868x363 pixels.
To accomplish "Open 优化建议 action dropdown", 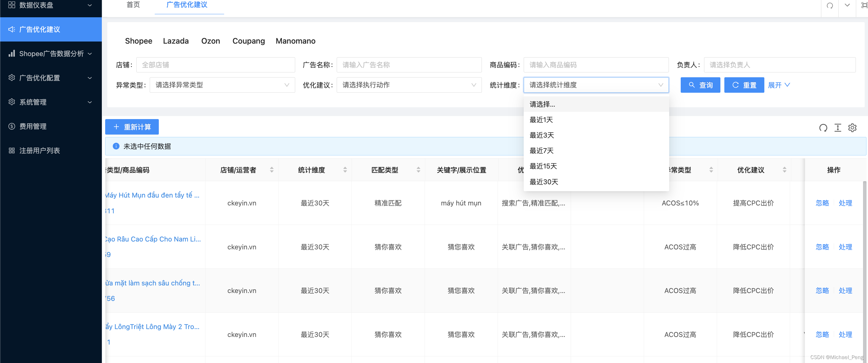I will [409, 85].
